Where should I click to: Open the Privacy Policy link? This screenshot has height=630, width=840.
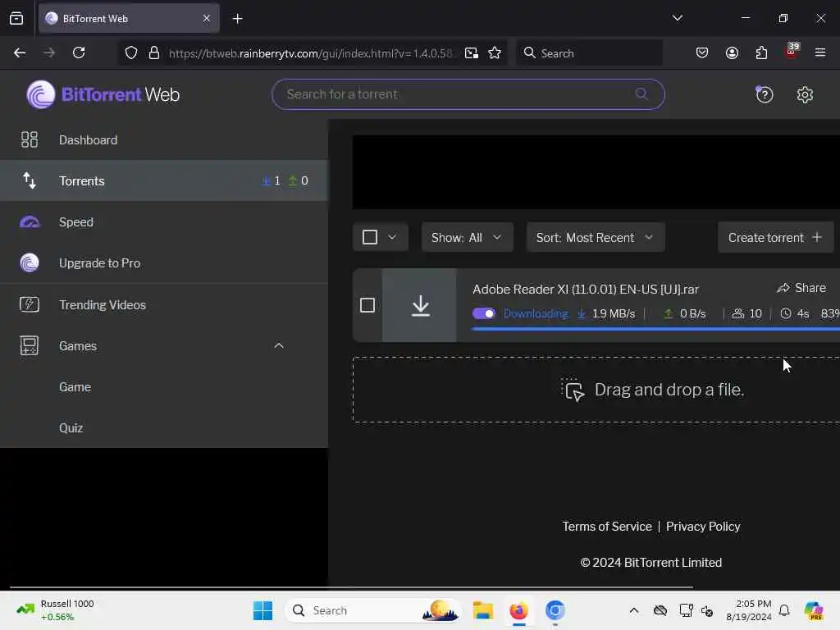point(703,527)
